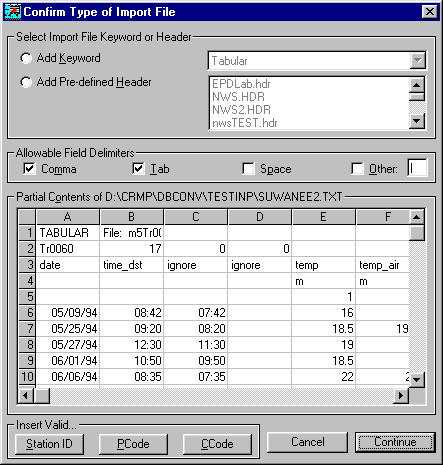Click the PCode insert button
This screenshot has height=465, width=443.
click(133, 444)
